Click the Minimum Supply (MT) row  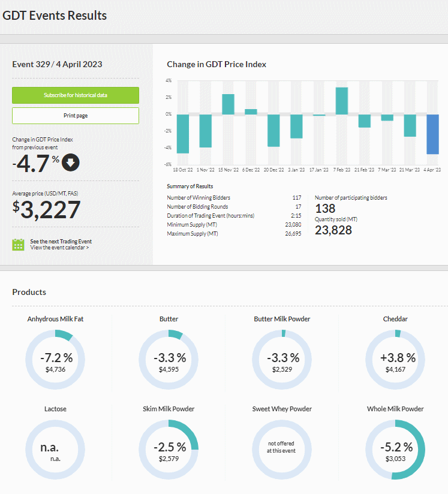click(x=234, y=225)
